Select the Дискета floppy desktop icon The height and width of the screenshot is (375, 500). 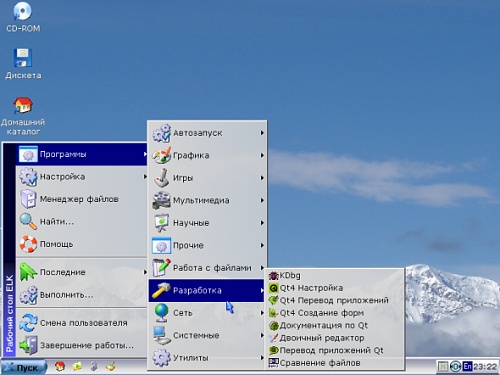(x=23, y=63)
